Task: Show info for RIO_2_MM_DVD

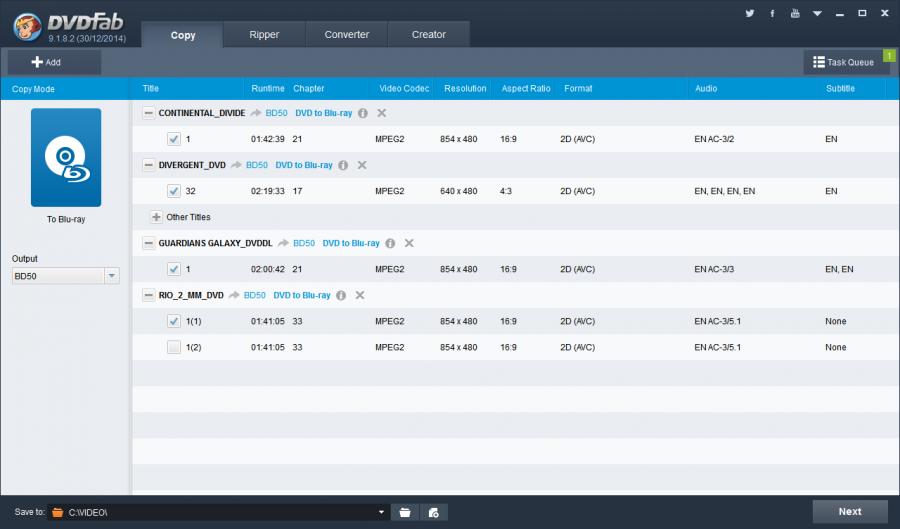Action: tap(341, 295)
